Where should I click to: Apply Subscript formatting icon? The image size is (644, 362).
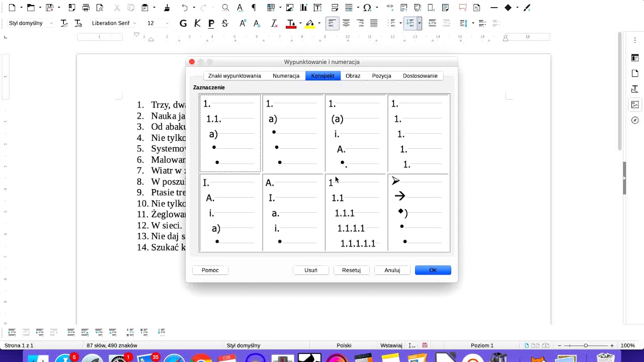coord(257,23)
